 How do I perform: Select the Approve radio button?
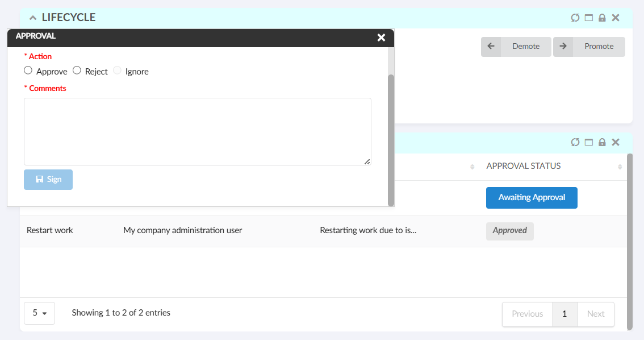pos(28,71)
